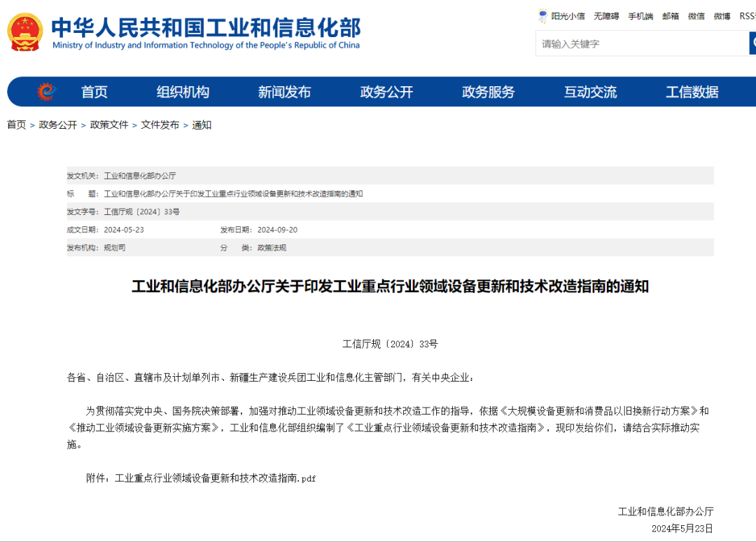
Task: Click the red swirl icon in navigation bar
Action: click(x=45, y=92)
